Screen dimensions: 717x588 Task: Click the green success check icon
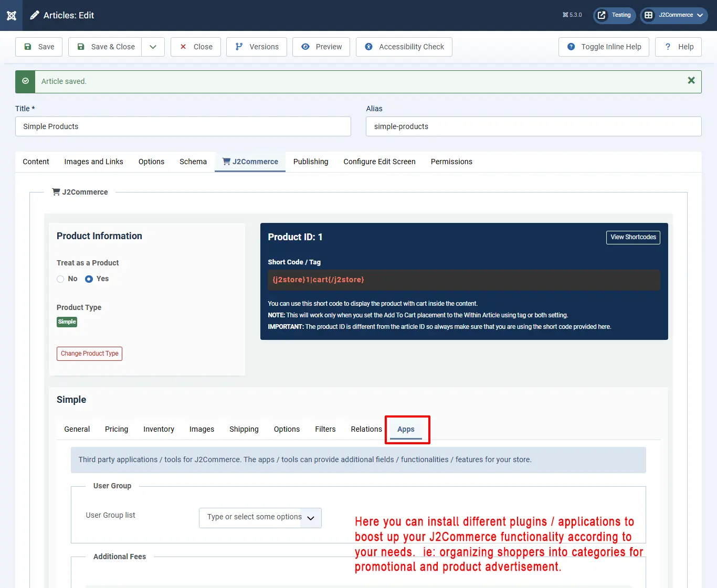tap(25, 81)
